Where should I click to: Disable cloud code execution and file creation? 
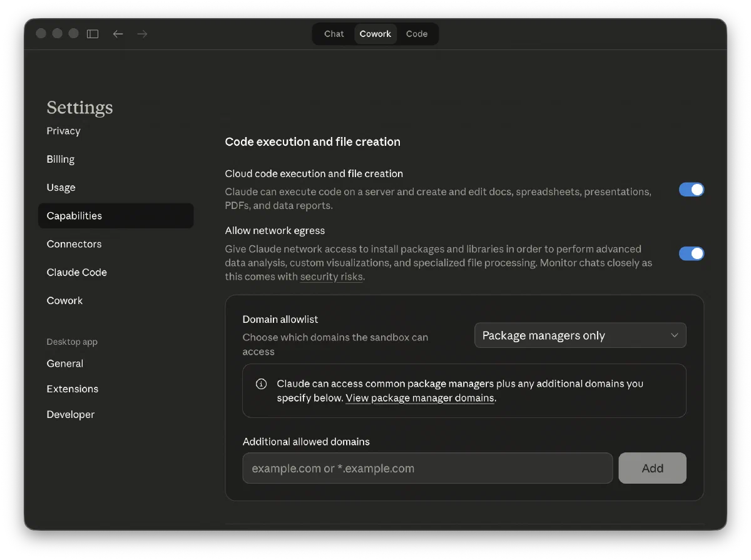pos(691,190)
